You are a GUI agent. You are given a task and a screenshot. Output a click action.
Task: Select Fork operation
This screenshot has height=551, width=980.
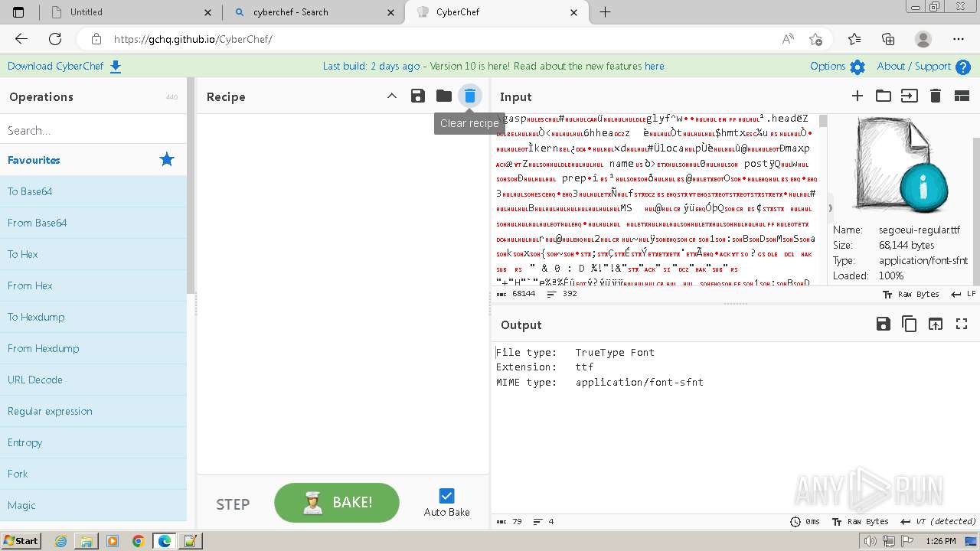click(x=93, y=474)
